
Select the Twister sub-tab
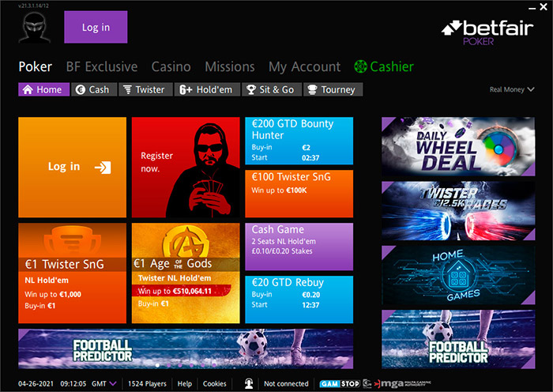(143, 90)
